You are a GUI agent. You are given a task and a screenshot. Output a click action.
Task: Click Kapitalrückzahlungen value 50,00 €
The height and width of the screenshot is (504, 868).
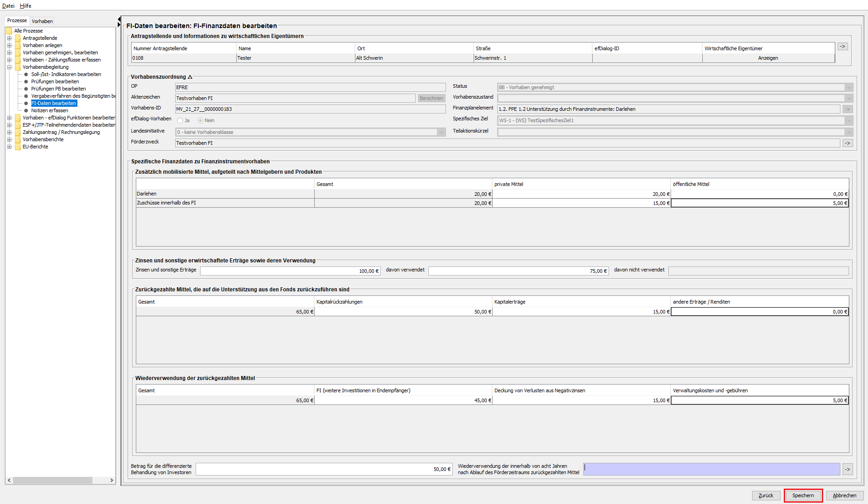pos(403,312)
